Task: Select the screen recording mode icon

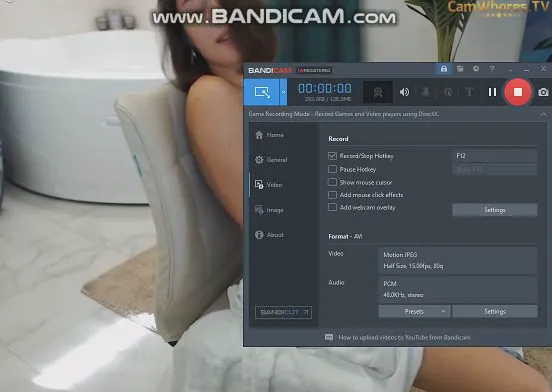Action: click(x=262, y=92)
